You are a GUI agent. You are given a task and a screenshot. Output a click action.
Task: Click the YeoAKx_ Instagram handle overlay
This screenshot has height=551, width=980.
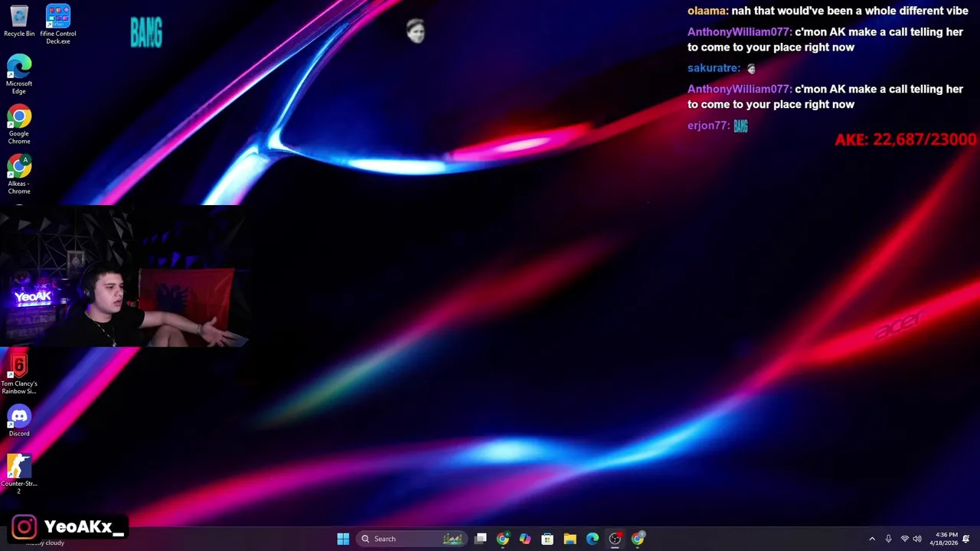click(67, 527)
